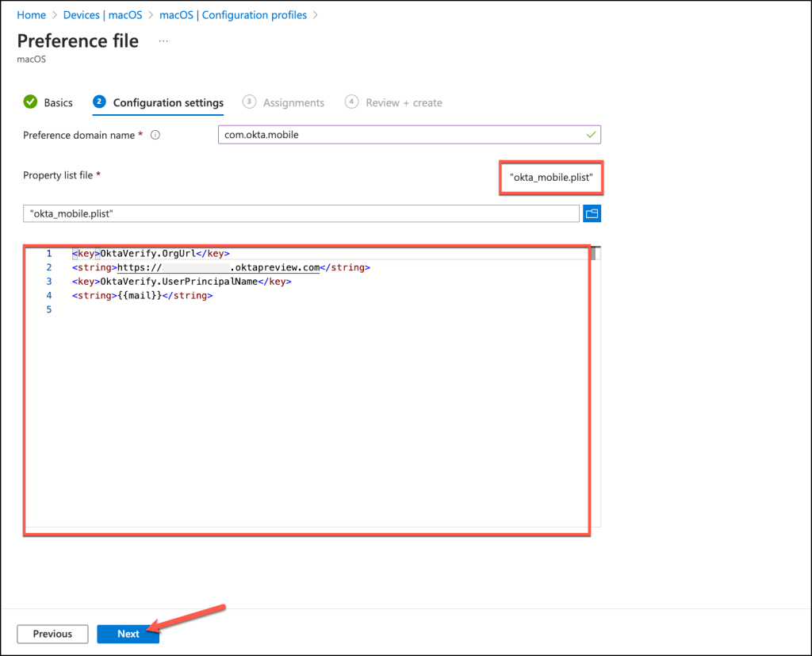The image size is (812, 656).
Task: Click the green validation tick in domain field
Action: (x=590, y=135)
